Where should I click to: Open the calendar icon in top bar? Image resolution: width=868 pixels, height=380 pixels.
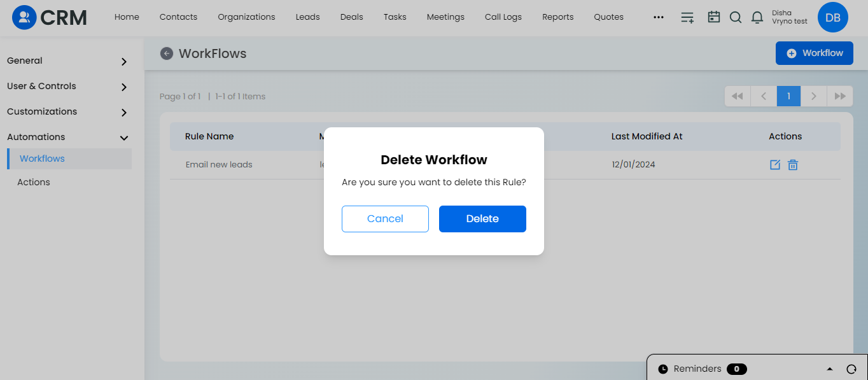(x=714, y=17)
